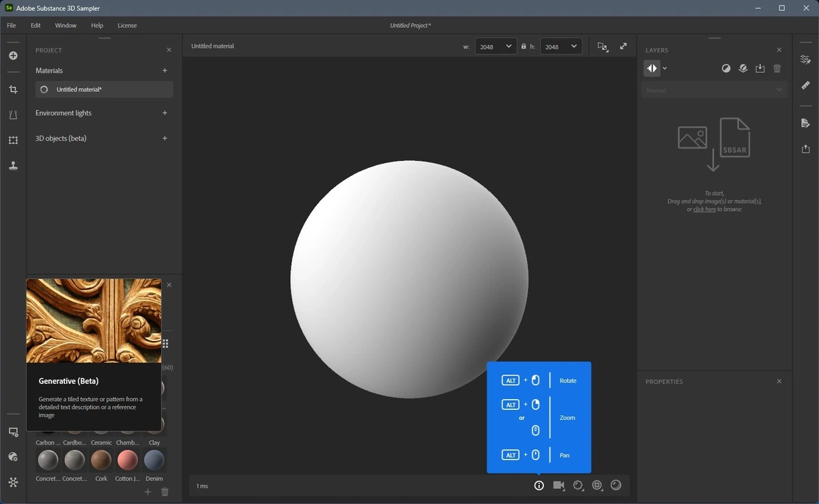Open exposed parameters sliders-pin icon
The image size is (819, 504).
(x=806, y=60)
